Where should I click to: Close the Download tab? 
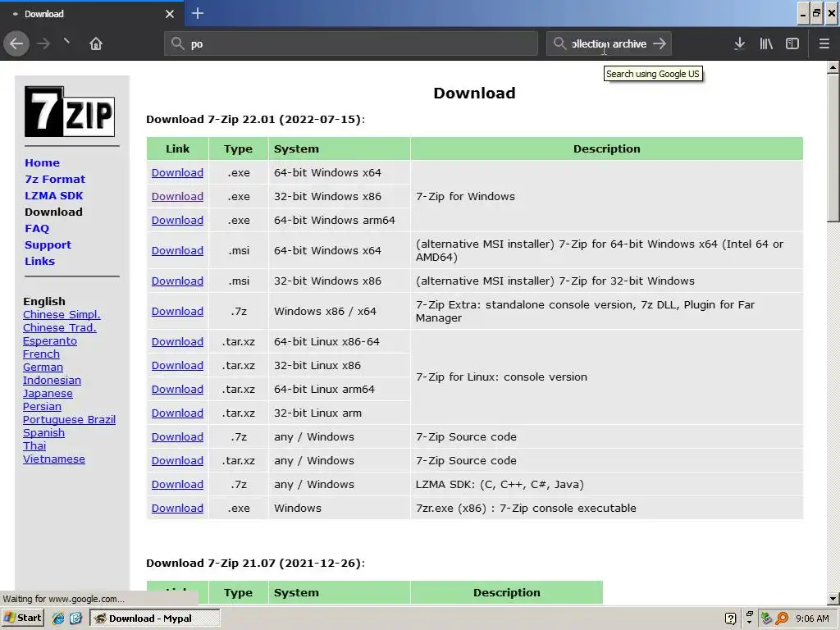click(170, 14)
